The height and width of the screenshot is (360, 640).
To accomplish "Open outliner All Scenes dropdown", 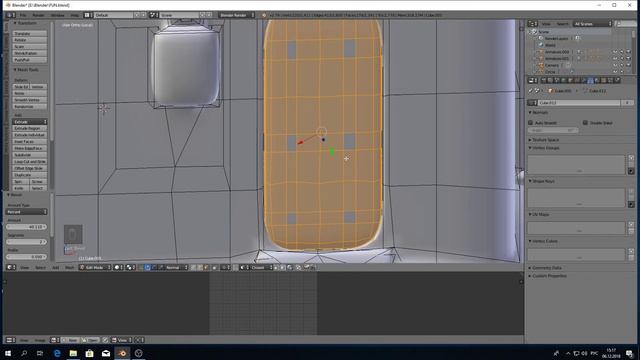I will click(x=593, y=24).
